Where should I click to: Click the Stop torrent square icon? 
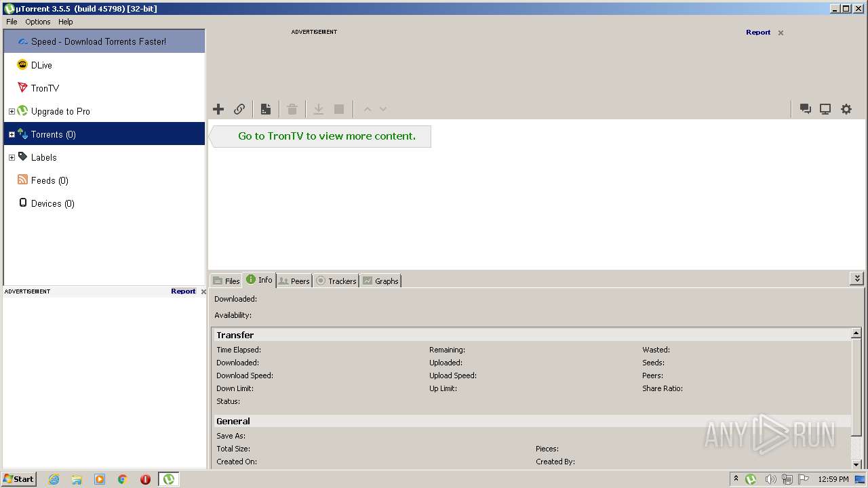coord(339,109)
